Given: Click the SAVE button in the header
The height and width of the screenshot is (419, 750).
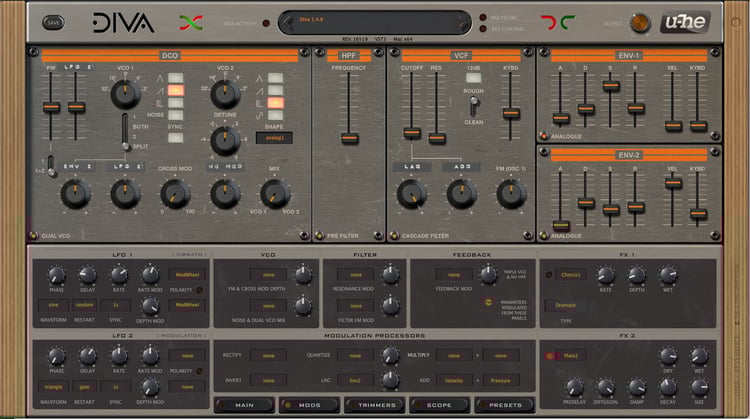Looking at the screenshot, I should [x=53, y=22].
